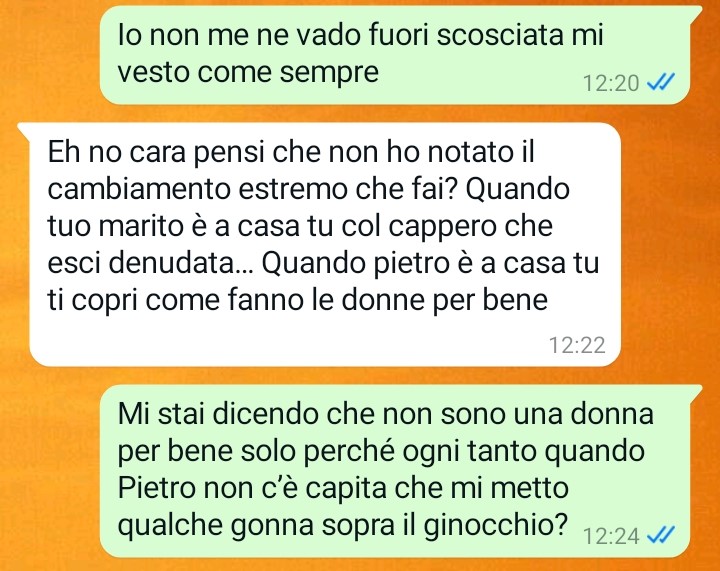Click blue double-check icon on 12:20 message
The image size is (720, 571).
[x=660, y=83]
